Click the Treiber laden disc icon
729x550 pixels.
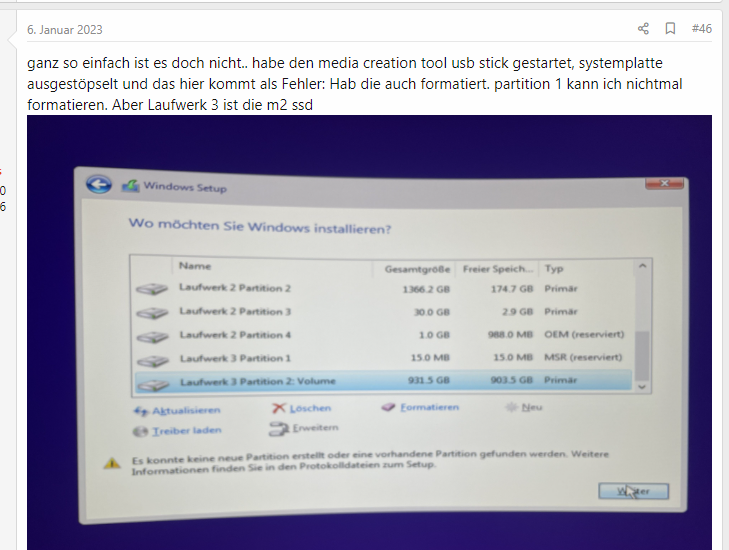point(140,431)
